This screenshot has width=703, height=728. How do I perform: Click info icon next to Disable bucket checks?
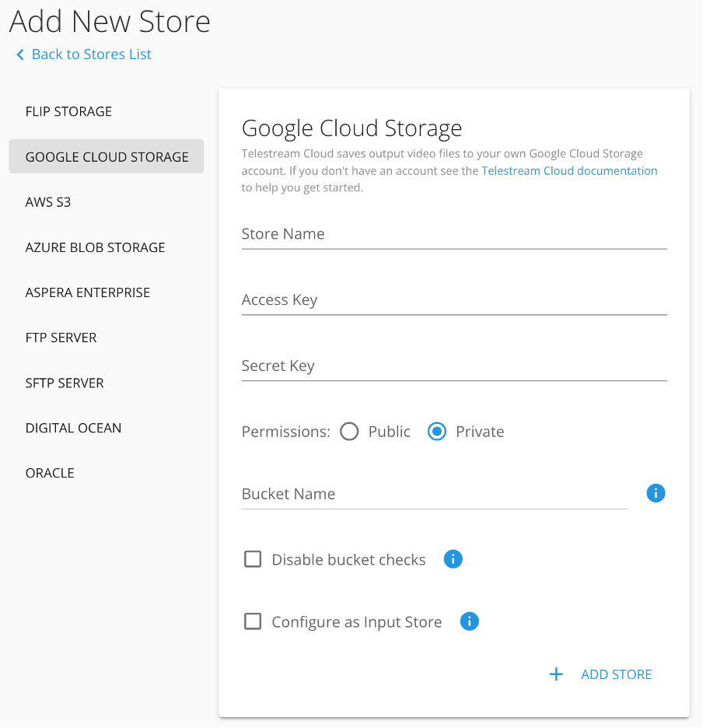coord(453,559)
